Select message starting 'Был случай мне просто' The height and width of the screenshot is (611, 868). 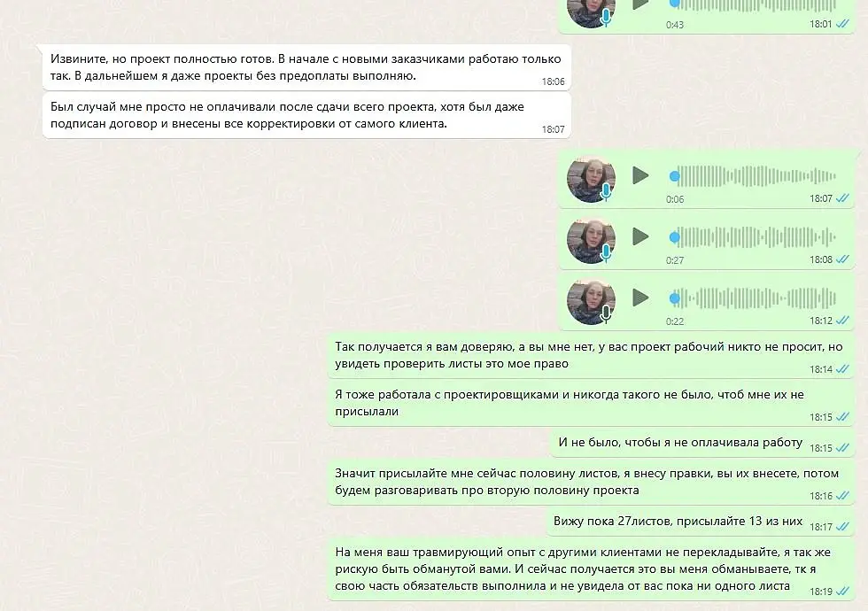306,115
